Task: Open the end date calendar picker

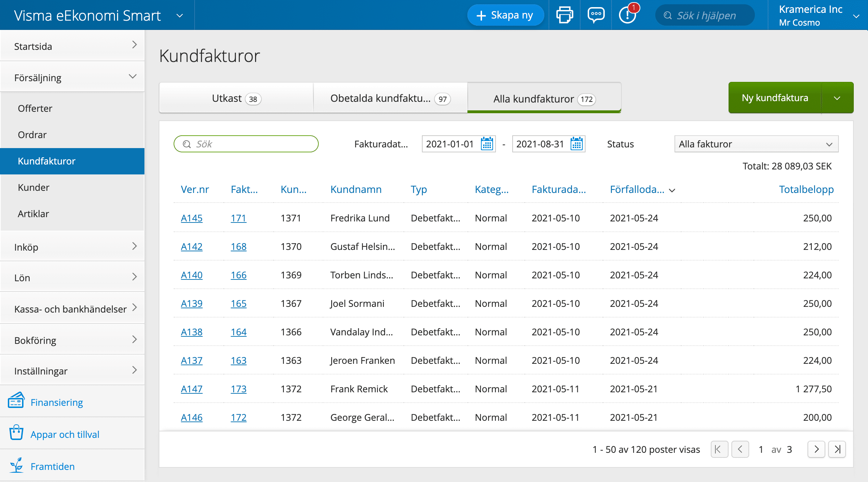Action: (576, 144)
